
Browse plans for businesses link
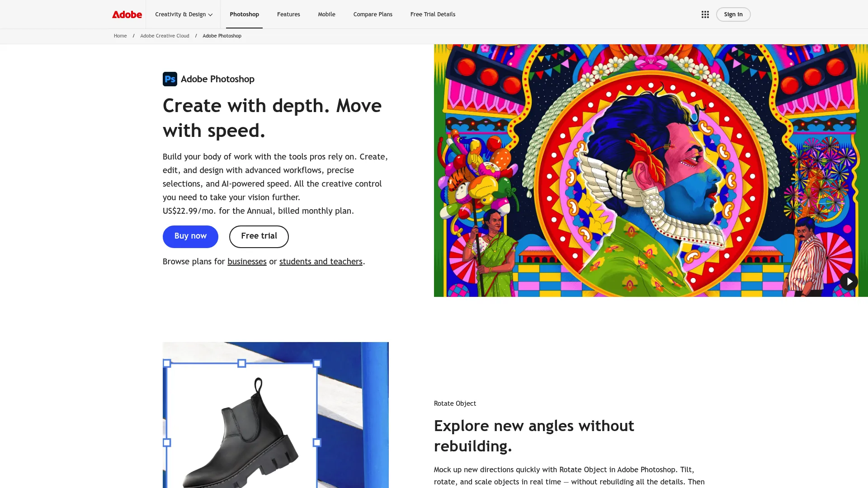(x=247, y=262)
